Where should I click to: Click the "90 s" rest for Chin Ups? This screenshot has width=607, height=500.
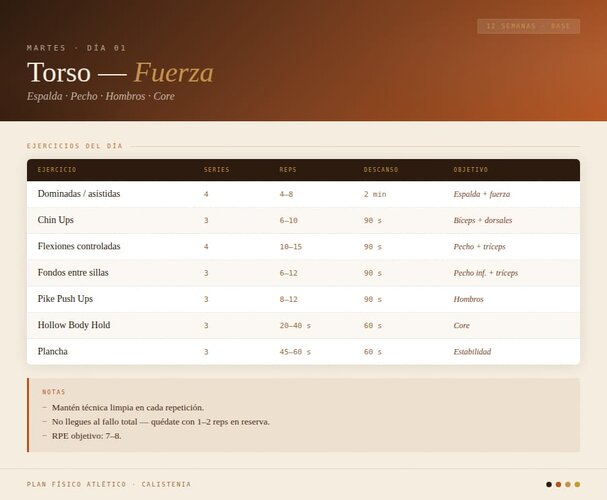coord(372,221)
